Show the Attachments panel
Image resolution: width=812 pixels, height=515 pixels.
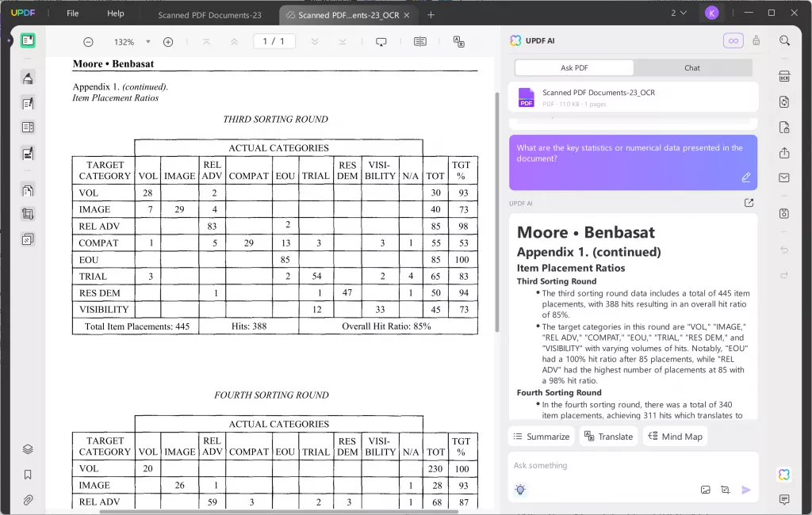click(28, 500)
